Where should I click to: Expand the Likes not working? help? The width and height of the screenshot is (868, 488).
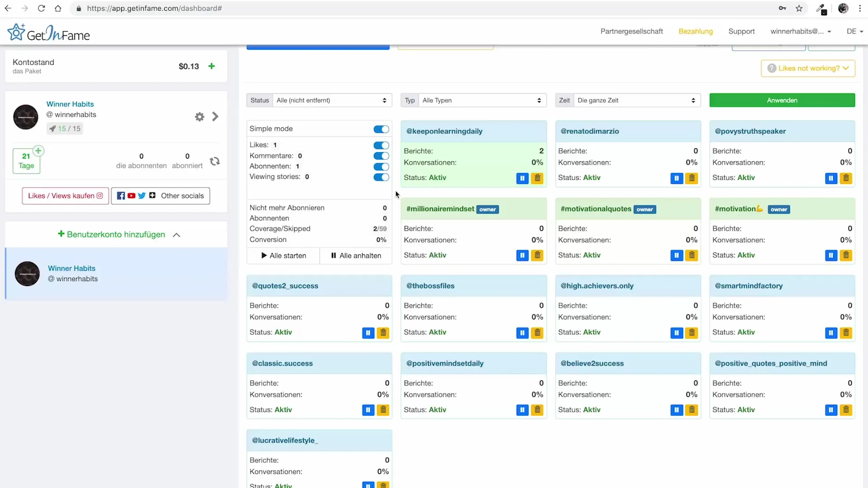tap(808, 68)
